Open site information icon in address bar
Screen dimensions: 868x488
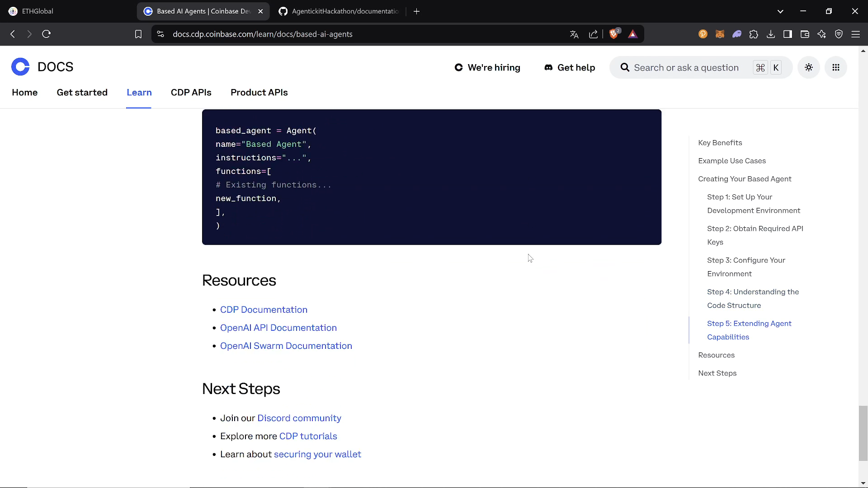(160, 34)
